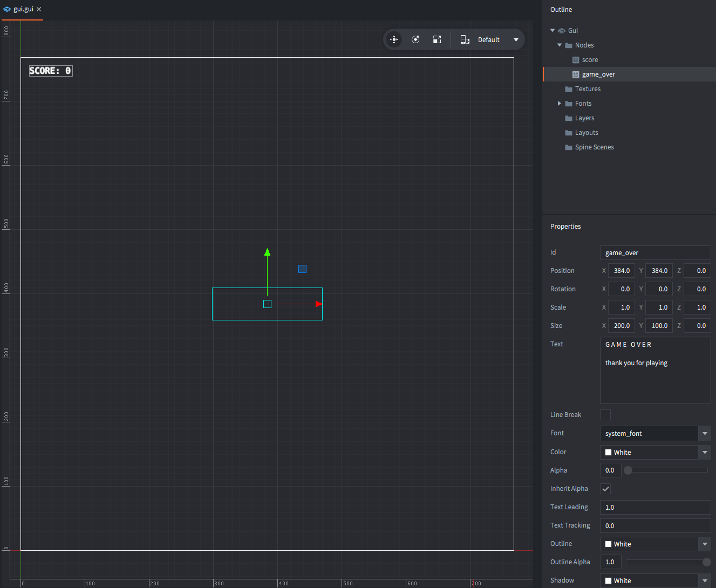
Task: Click the red X-axis arrow handle
Action: click(319, 304)
